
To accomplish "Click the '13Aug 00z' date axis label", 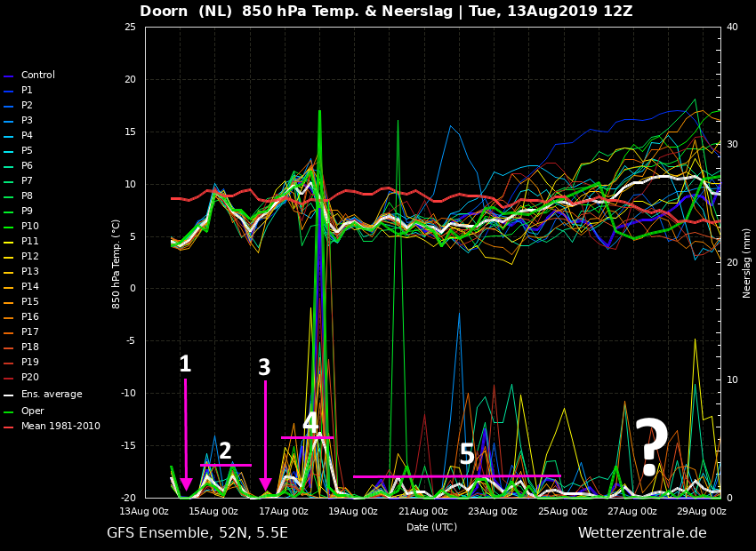I will pyautogui.click(x=144, y=512).
